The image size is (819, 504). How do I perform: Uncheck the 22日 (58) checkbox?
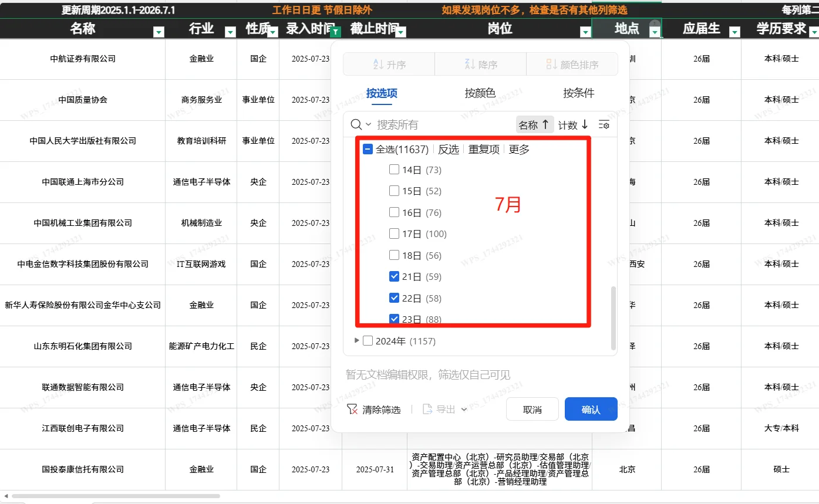point(394,298)
